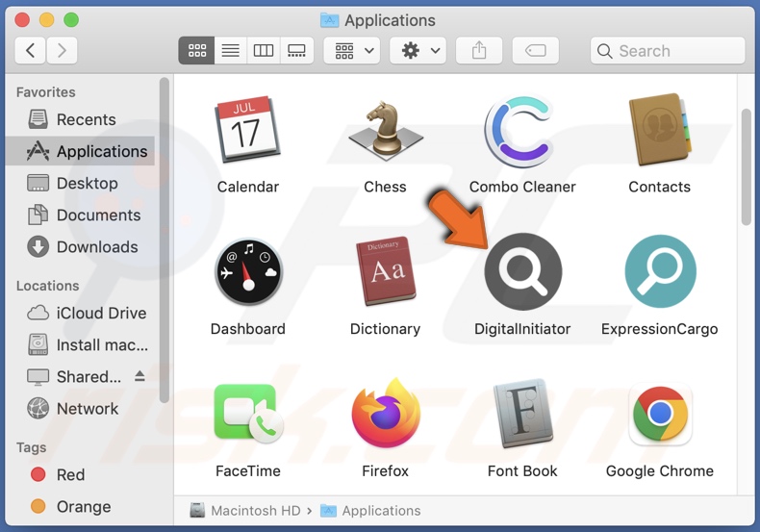
Task: Open Desktop in sidebar
Action: [x=80, y=183]
